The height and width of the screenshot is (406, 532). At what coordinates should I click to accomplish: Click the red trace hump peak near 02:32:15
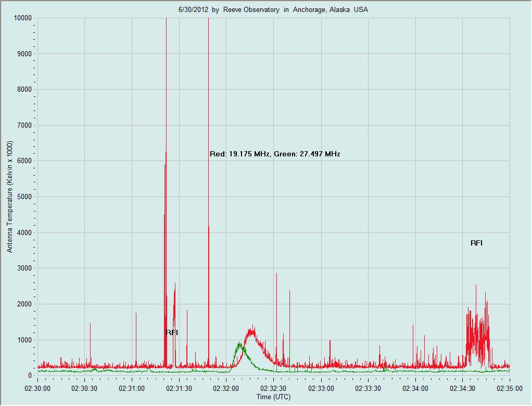click(252, 330)
